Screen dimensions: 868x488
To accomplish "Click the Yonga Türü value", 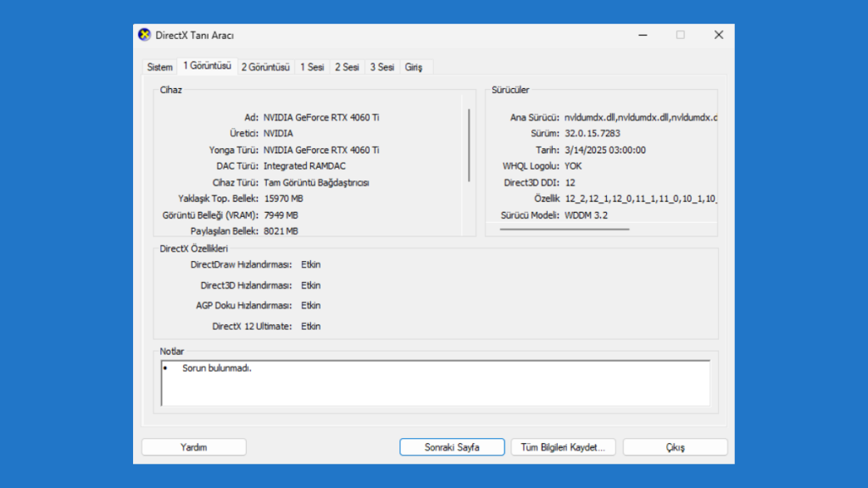I will tap(321, 150).
